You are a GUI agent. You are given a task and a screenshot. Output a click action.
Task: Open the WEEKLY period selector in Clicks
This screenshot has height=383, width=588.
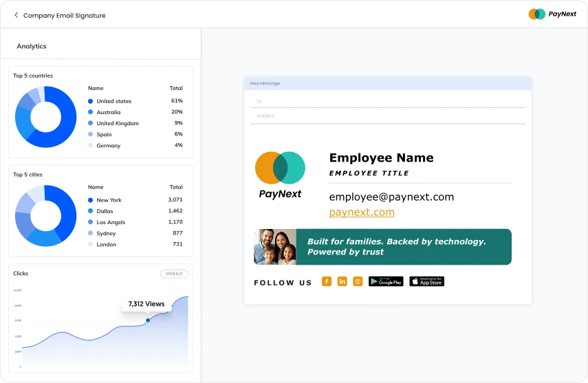tap(174, 274)
